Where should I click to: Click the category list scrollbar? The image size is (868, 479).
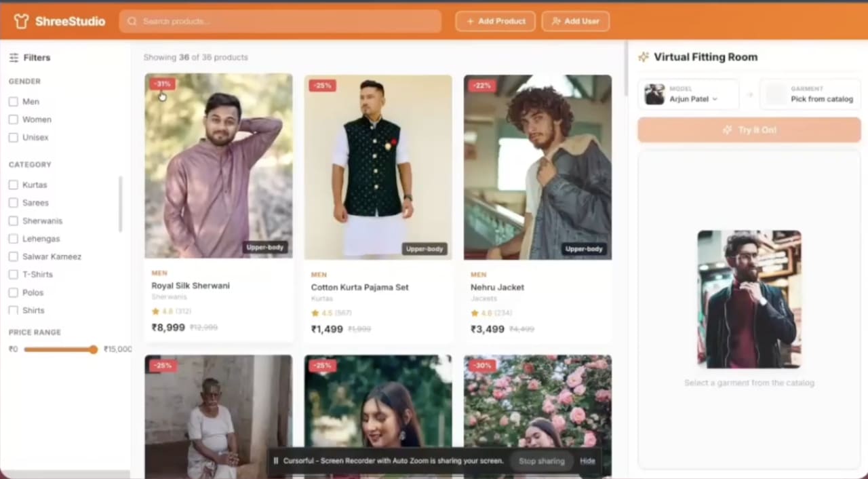coord(121,204)
